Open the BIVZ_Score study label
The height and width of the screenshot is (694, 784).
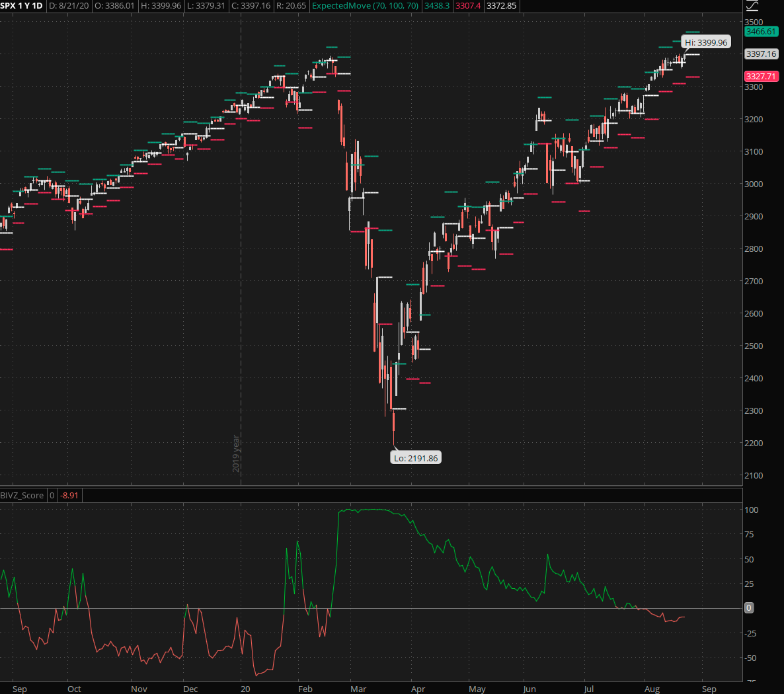tap(22, 495)
